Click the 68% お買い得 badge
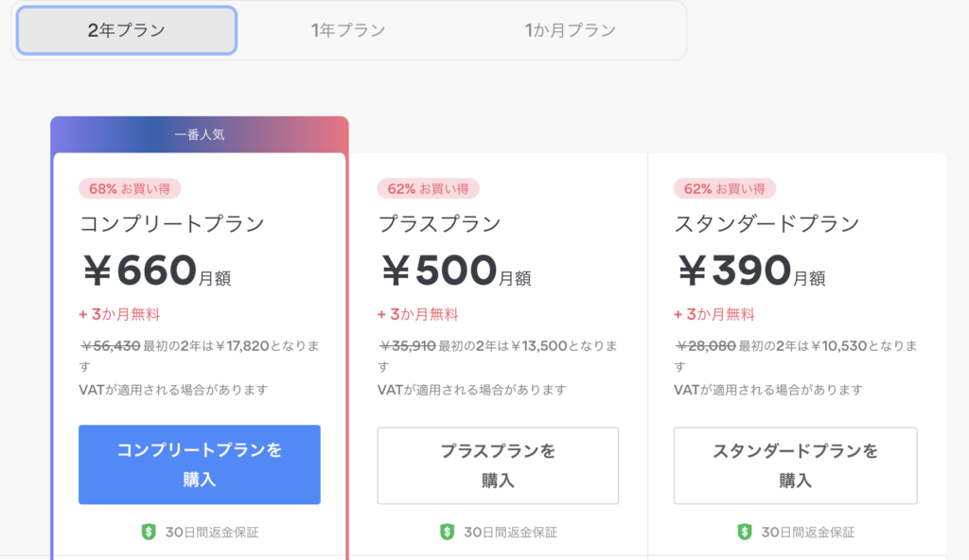This screenshot has width=969, height=560. (130, 188)
